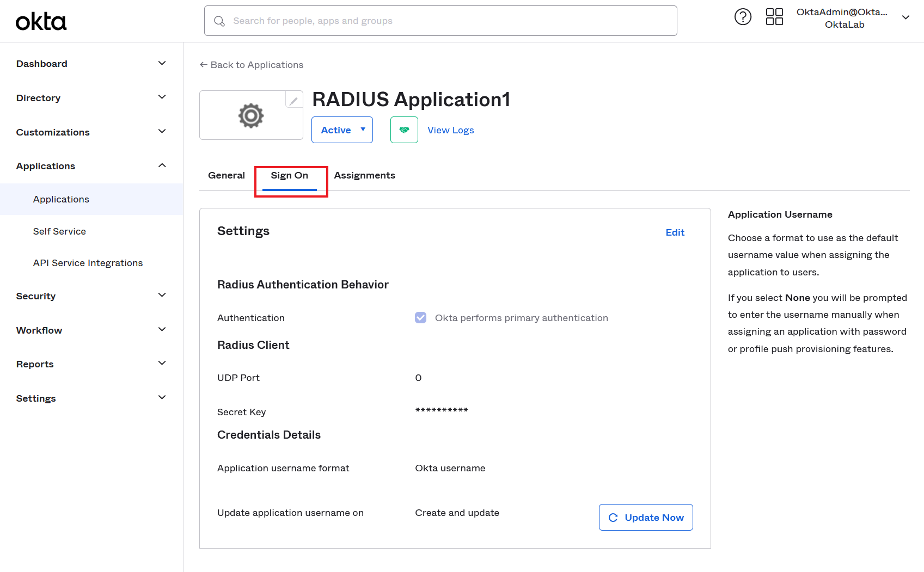This screenshot has width=924, height=572.
Task: Click the people, apps and groups search field
Action: click(446, 21)
